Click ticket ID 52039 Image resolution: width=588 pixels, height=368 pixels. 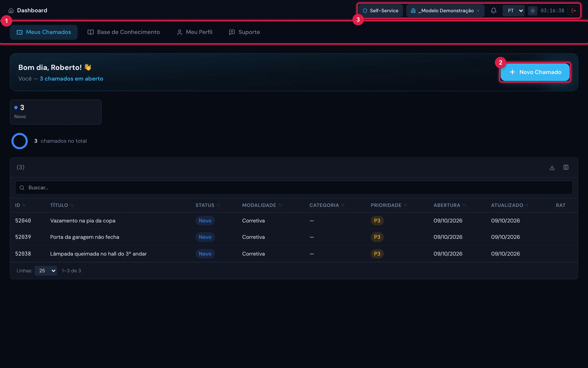23,237
